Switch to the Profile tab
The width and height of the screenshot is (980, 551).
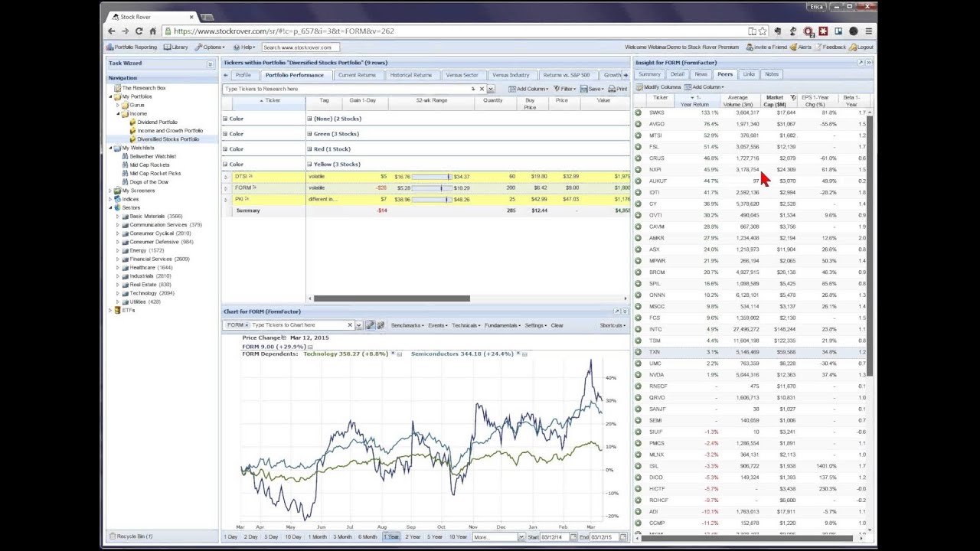pyautogui.click(x=243, y=75)
